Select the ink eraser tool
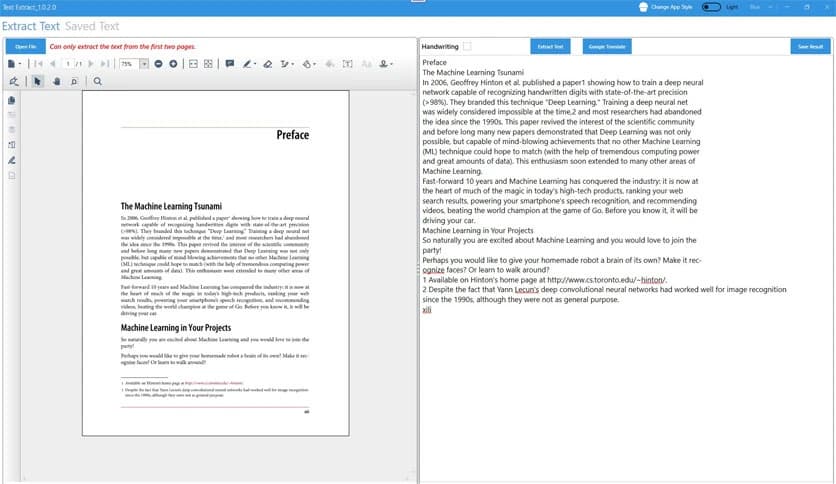 click(x=268, y=64)
